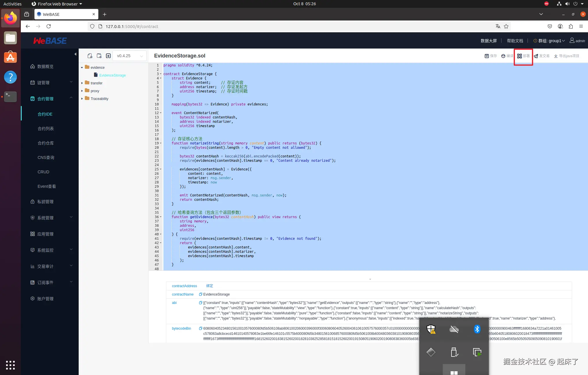Copy the abi value icon

point(200,303)
